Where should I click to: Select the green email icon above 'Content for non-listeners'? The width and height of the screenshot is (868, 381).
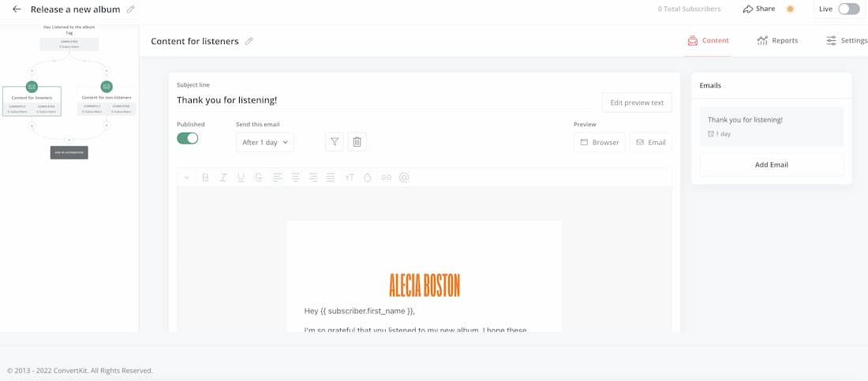pyautogui.click(x=107, y=87)
